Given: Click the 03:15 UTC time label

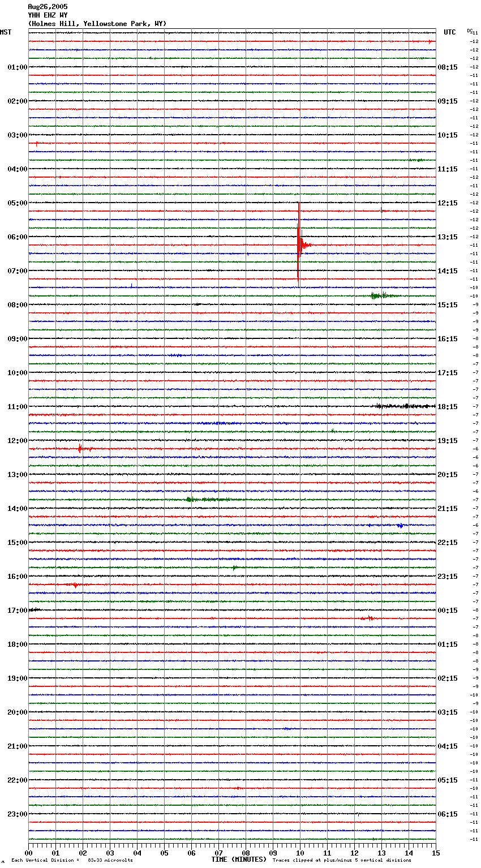Looking at the screenshot, I should pos(448,712).
